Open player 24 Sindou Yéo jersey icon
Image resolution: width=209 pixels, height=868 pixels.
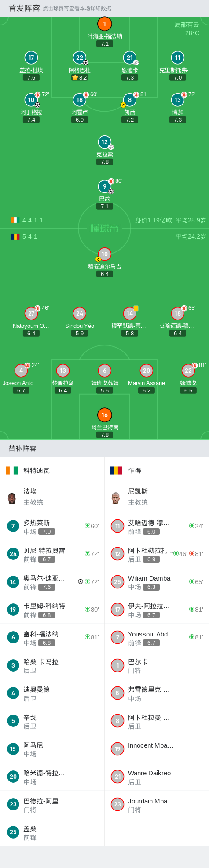[x=80, y=313]
